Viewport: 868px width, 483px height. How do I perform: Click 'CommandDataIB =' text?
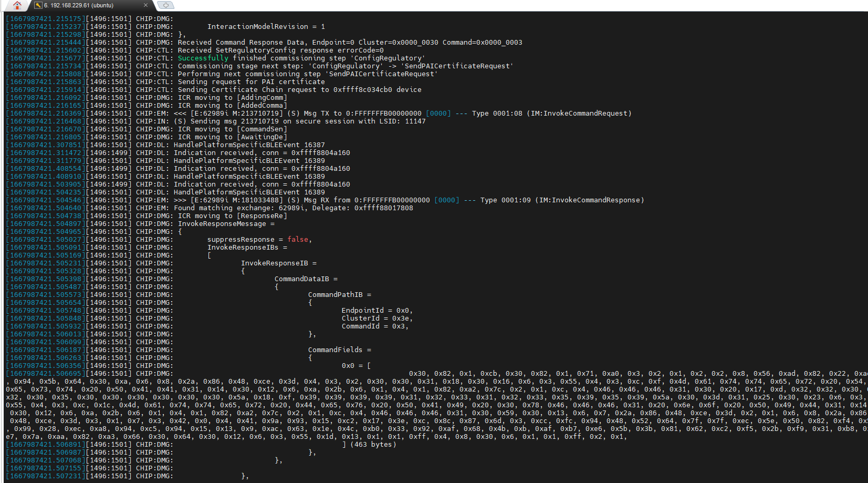click(306, 279)
